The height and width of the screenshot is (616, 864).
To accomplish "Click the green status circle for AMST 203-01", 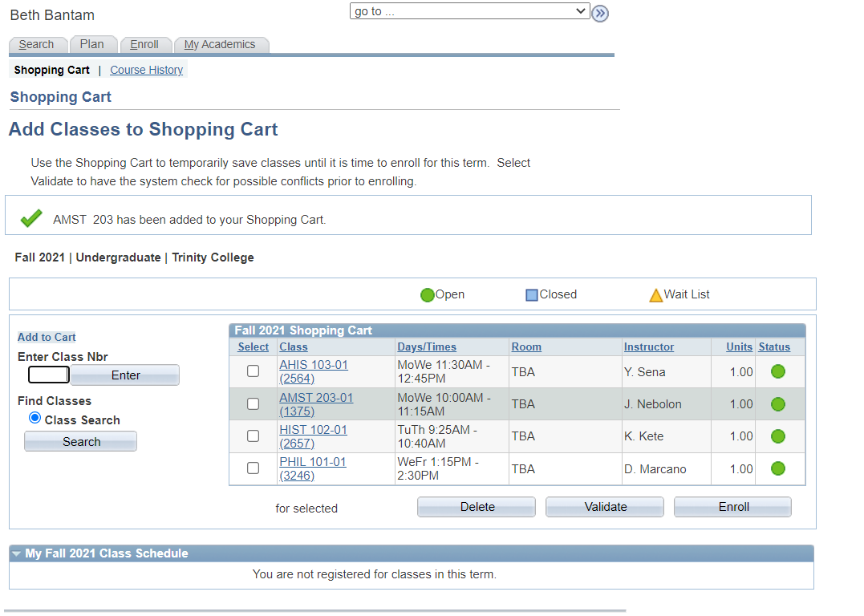I will 777,404.
